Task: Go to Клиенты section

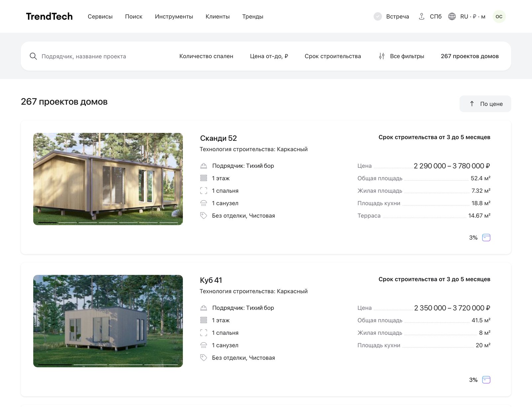Action: 217,17
